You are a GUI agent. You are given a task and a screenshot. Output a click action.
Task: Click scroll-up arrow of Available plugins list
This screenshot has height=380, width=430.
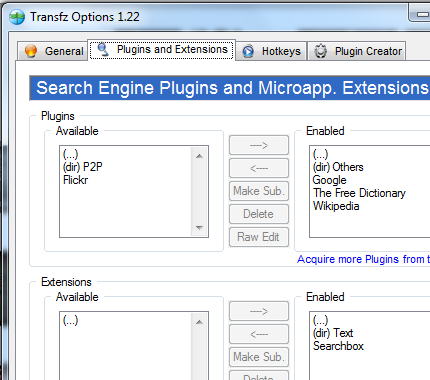click(199, 156)
